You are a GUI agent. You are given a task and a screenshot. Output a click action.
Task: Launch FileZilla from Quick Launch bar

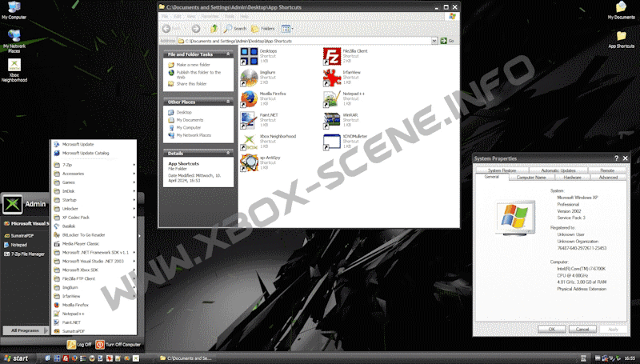point(66,358)
